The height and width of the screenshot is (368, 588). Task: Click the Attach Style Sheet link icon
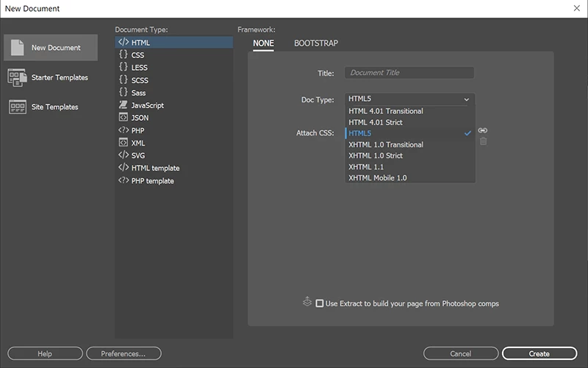(483, 130)
